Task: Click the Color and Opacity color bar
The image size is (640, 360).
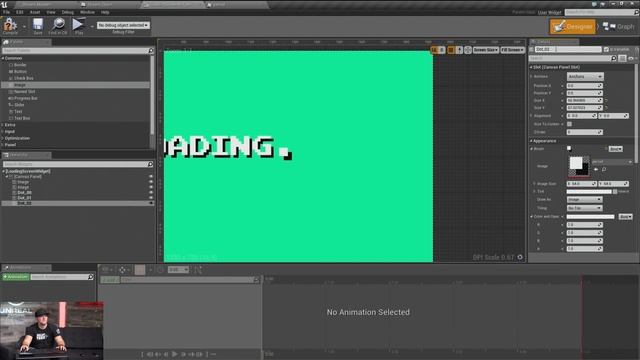Action: pos(590,217)
